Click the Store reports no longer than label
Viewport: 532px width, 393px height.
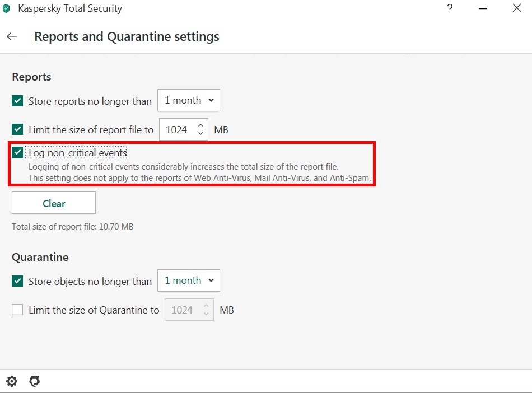click(x=90, y=101)
